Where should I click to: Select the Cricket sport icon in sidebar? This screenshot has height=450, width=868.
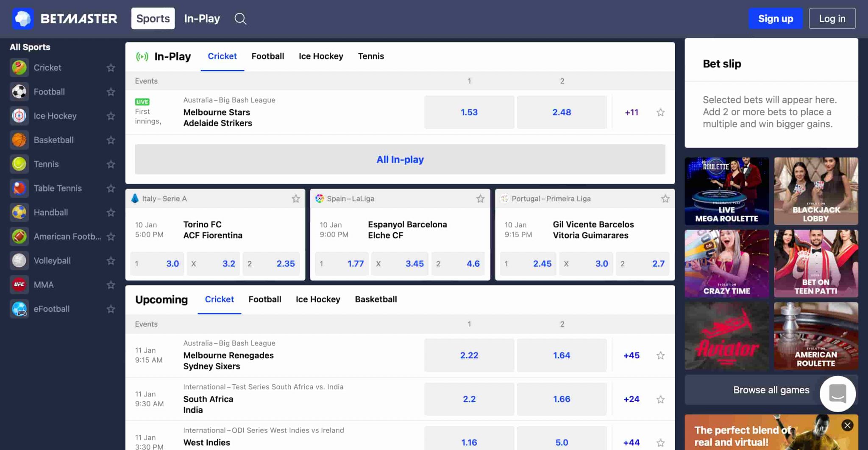19,67
